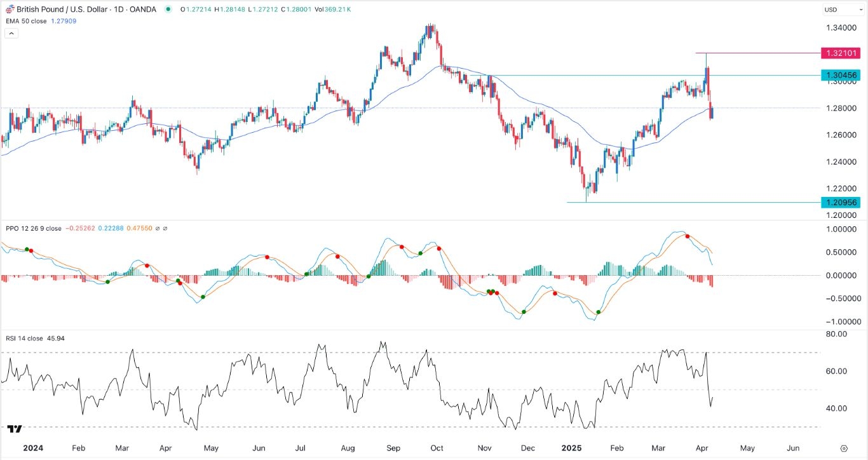The height and width of the screenshot is (460, 868).
Task: Click the British Pound / U.S. Dollar title
Action: [x=64, y=10]
